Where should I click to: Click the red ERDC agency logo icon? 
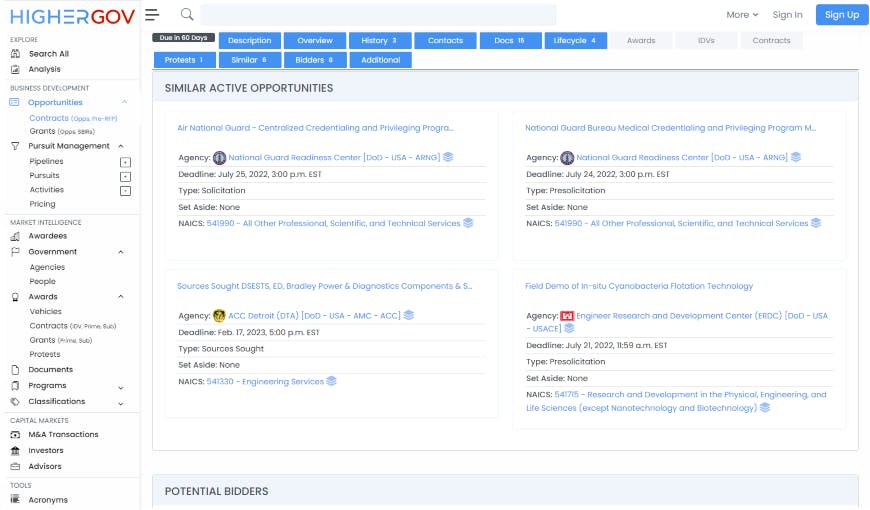(566, 316)
